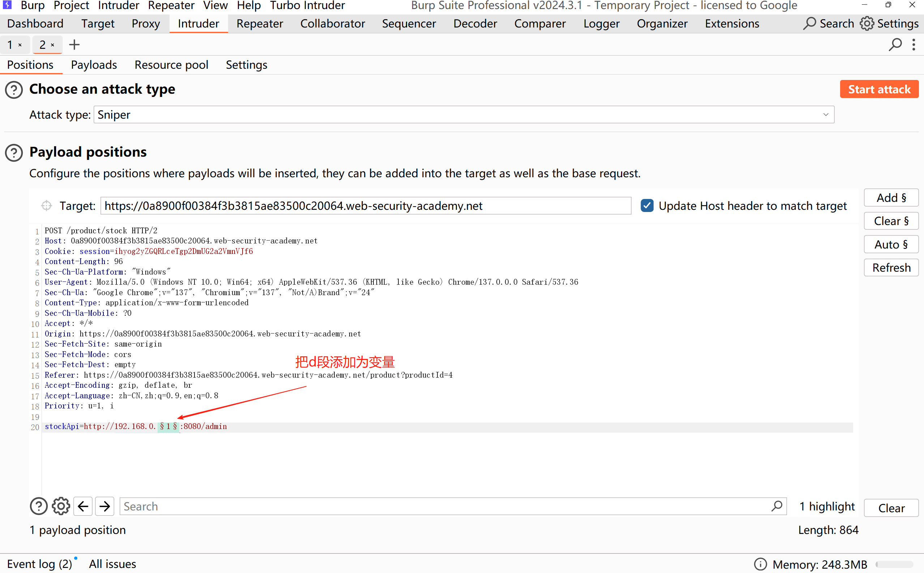This screenshot has width=924, height=573.
Task: Open editor settings gear next to search bar
Action: tap(61, 506)
